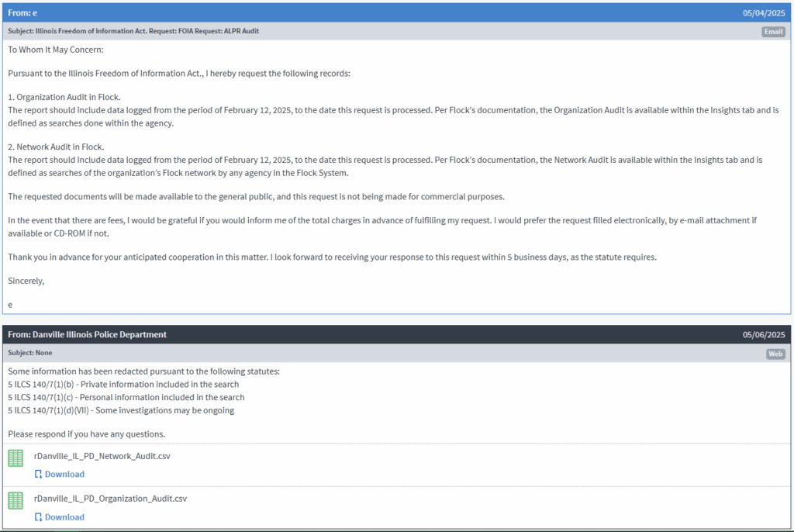Select the rDanville_IL_PD_Organization_Audit.csv file name
This screenshot has height=532, width=794.
110,499
